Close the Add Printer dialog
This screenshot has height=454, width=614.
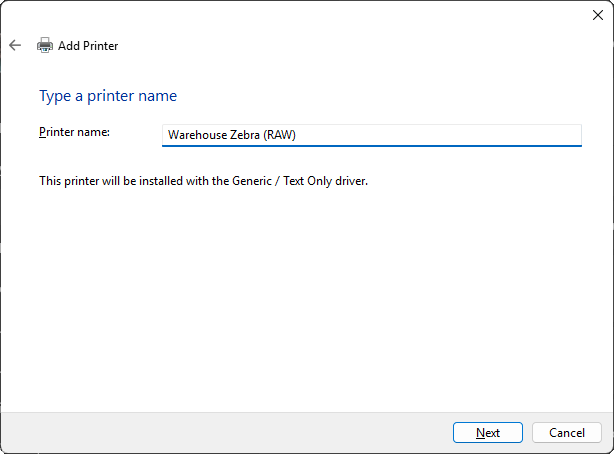[x=598, y=15]
